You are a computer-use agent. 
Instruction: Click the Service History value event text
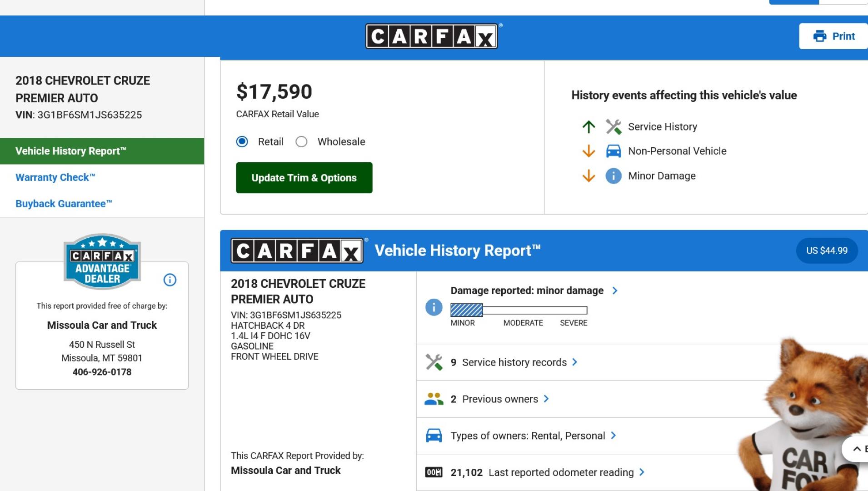click(663, 127)
